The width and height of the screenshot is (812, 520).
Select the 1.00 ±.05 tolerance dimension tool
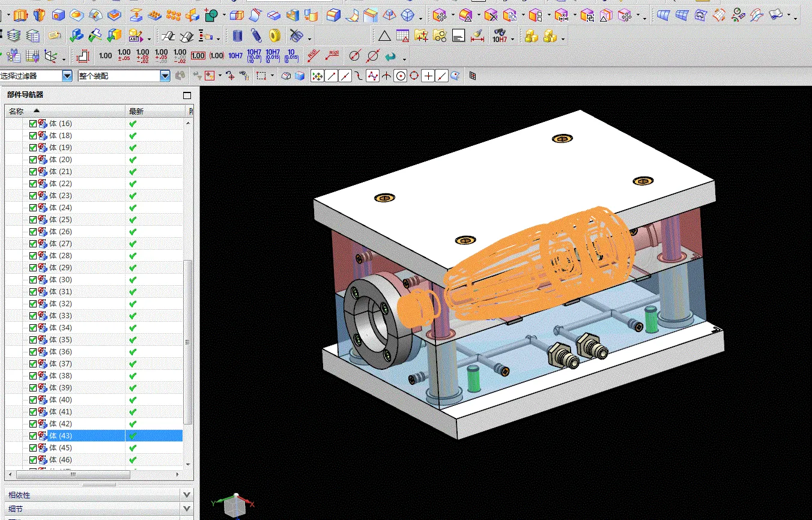124,56
